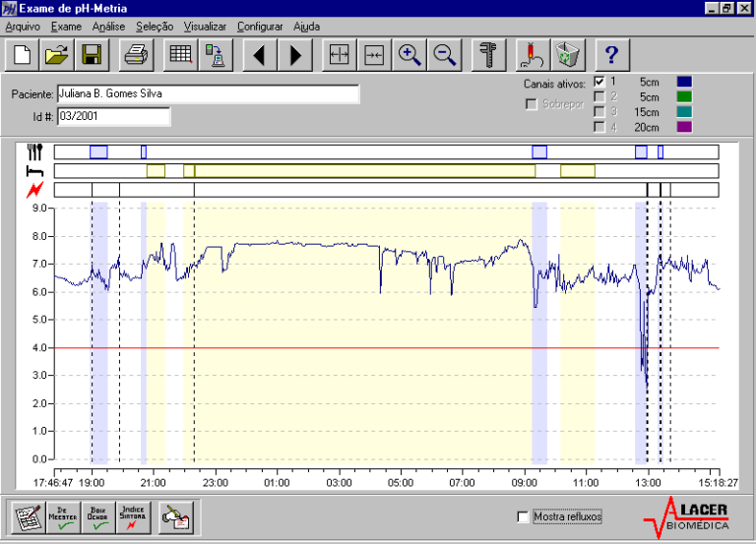Open an exam file with folder icon

(x=57, y=55)
